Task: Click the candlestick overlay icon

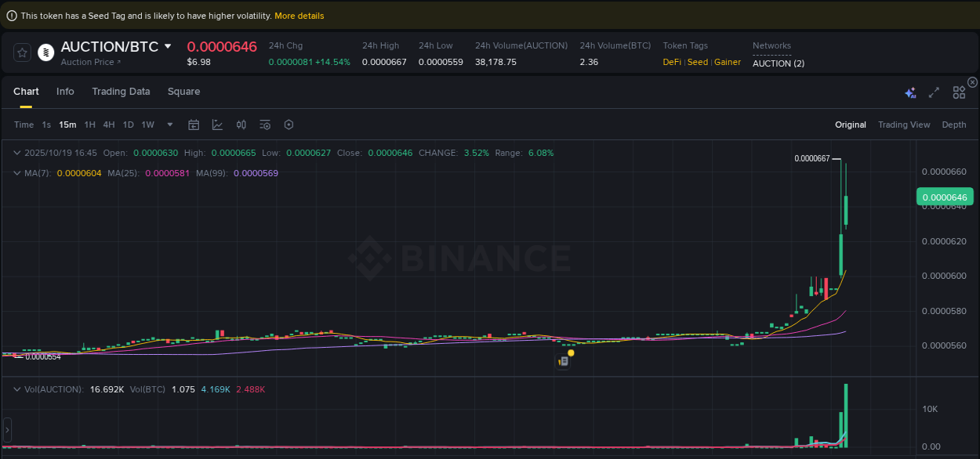Action: tap(241, 125)
